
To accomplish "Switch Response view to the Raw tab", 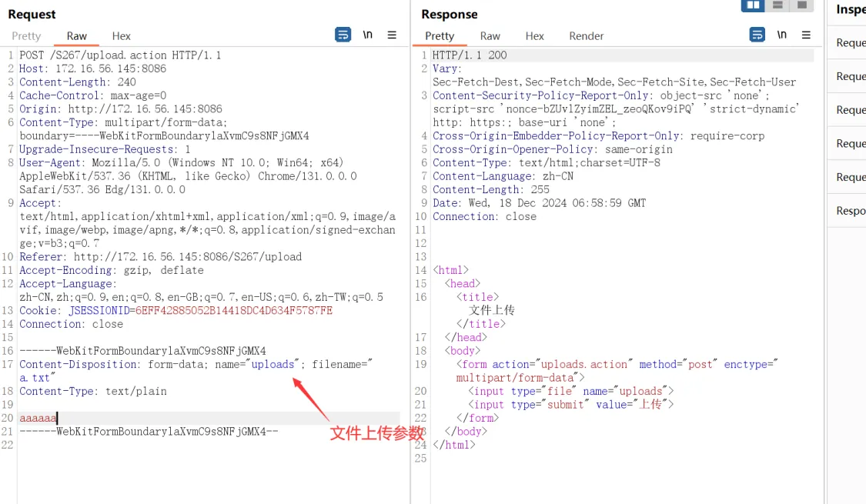I will click(490, 36).
